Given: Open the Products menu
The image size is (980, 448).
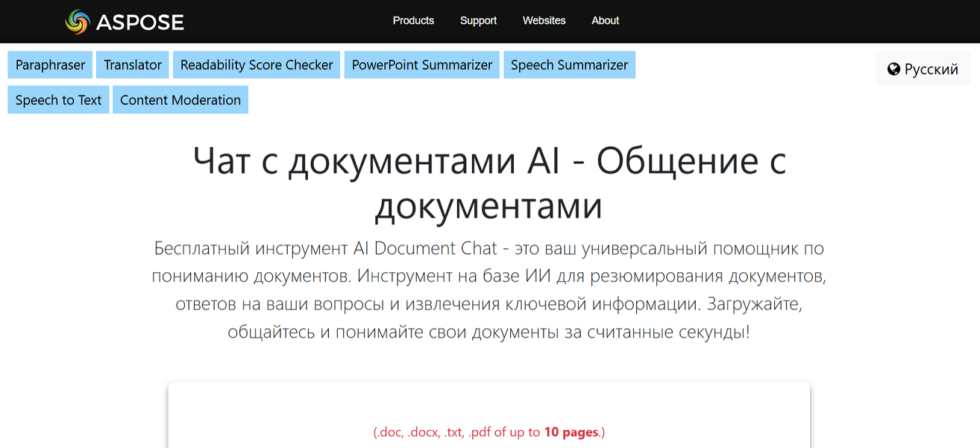Looking at the screenshot, I should (413, 21).
